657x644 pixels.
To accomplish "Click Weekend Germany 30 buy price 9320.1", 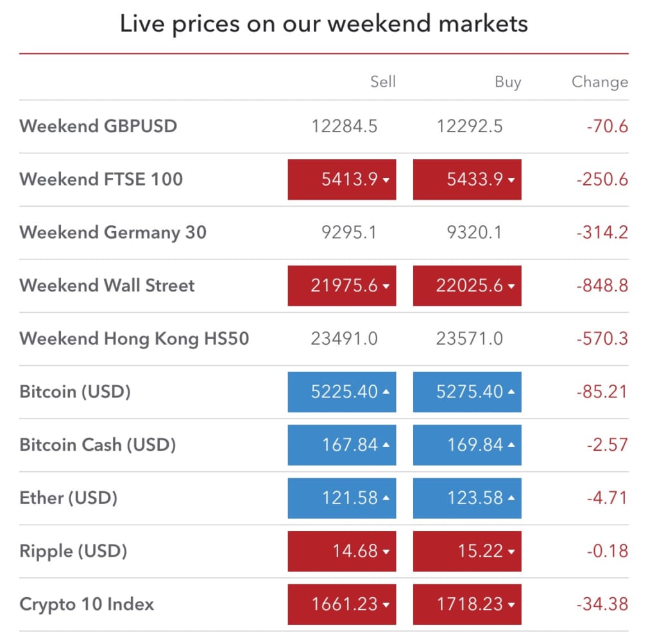I will tap(474, 232).
